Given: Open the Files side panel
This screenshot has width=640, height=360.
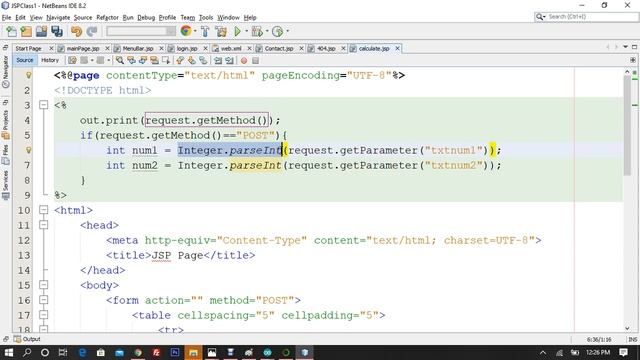Looking at the screenshot, I should click(x=5, y=154).
